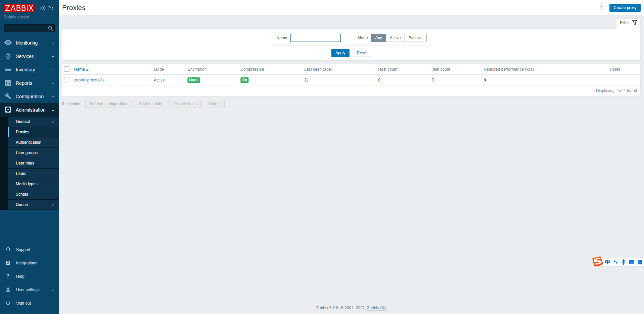Click the Sign out power icon

(x=8, y=303)
